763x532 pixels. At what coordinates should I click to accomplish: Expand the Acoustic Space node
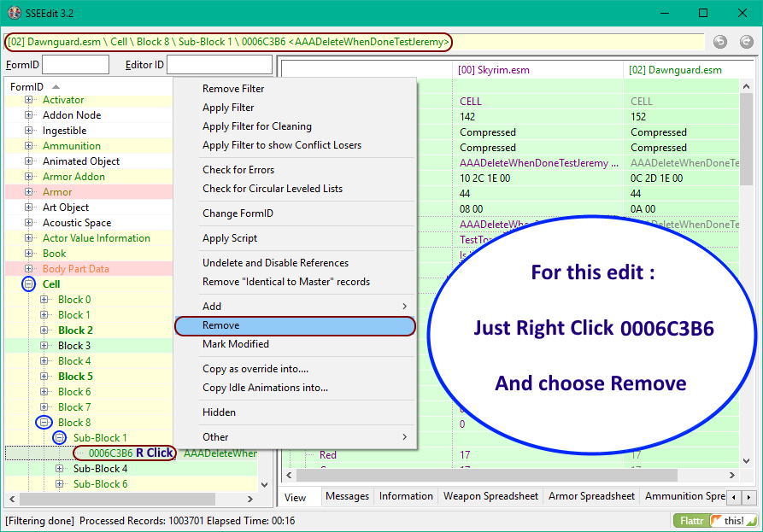[29, 223]
